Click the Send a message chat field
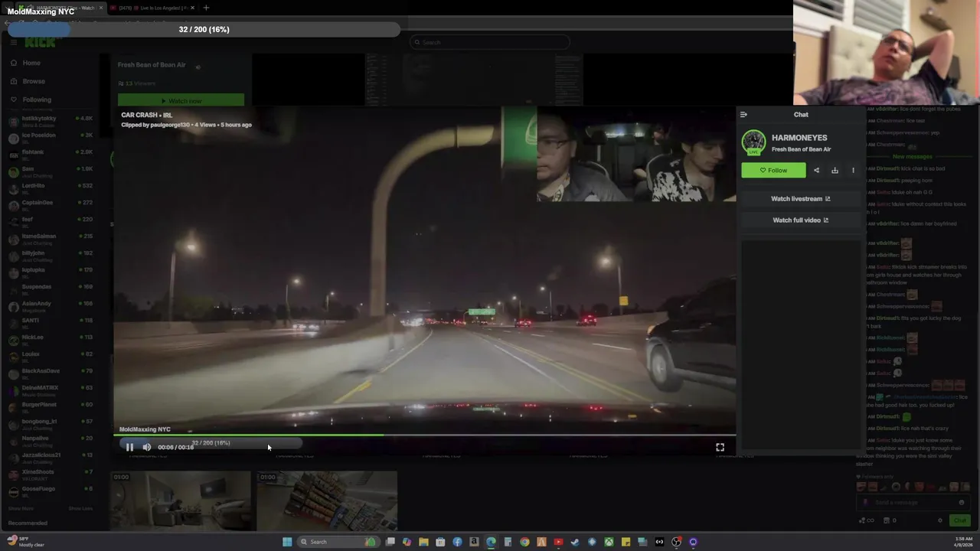This screenshot has width=980, height=551. tap(912, 502)
